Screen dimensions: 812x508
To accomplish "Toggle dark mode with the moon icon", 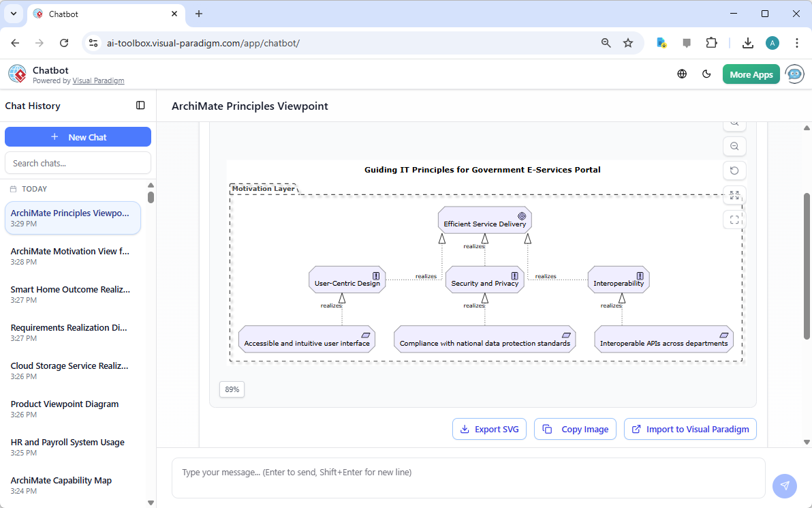I will pos(706,74).
